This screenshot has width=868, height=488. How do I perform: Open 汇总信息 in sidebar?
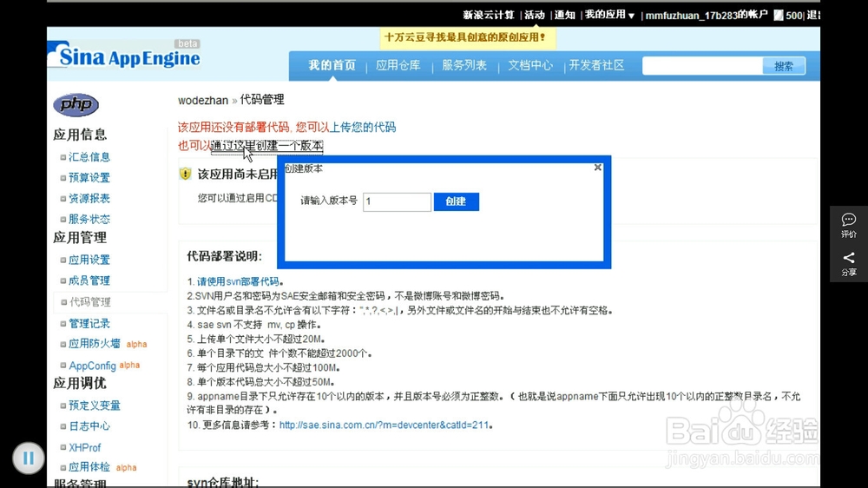pyautogui.click(x=89, y=157)
